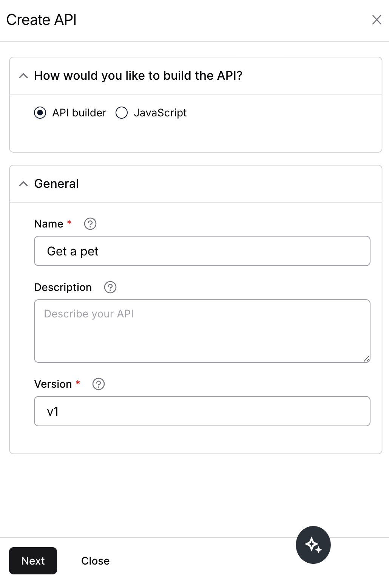The height and width of the screenshot is (588, 389).
Task: Keep API builder selected by clicking its radio
Action: click(40, 113)
